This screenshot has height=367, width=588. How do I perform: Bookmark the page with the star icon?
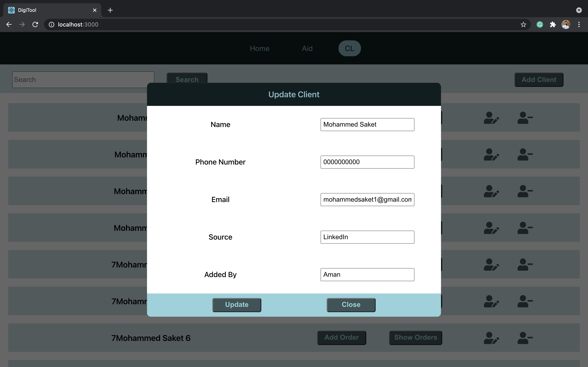coord(523,24)
